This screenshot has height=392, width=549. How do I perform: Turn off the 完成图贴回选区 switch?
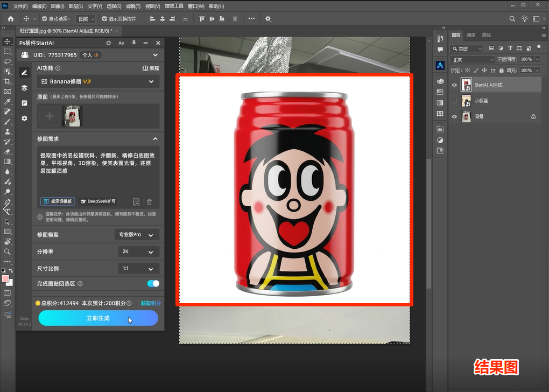tap(153, 284)
